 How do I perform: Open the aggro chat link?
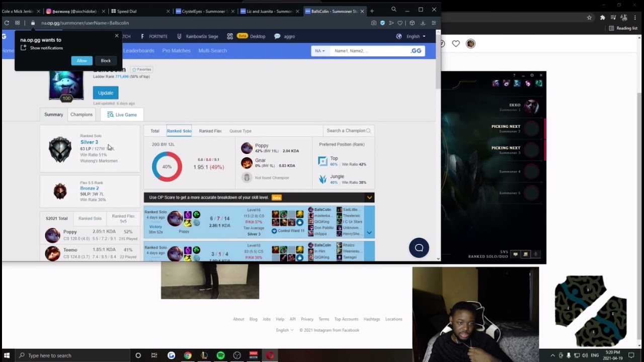[x=284, y=36]
